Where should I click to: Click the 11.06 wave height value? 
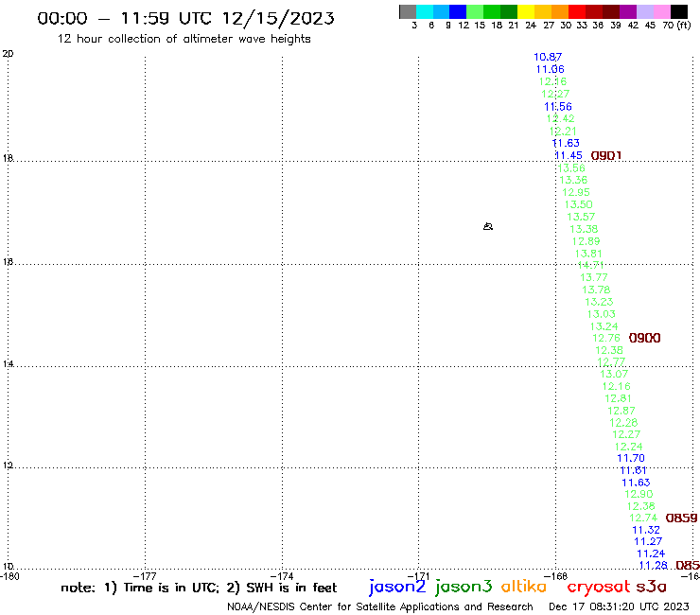[550, 69]
